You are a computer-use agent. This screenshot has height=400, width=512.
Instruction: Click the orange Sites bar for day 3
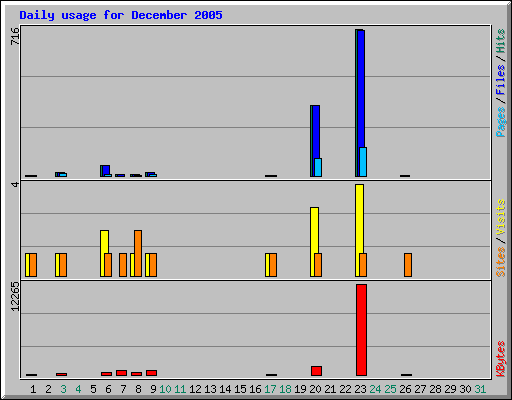(x=63, y=265)
